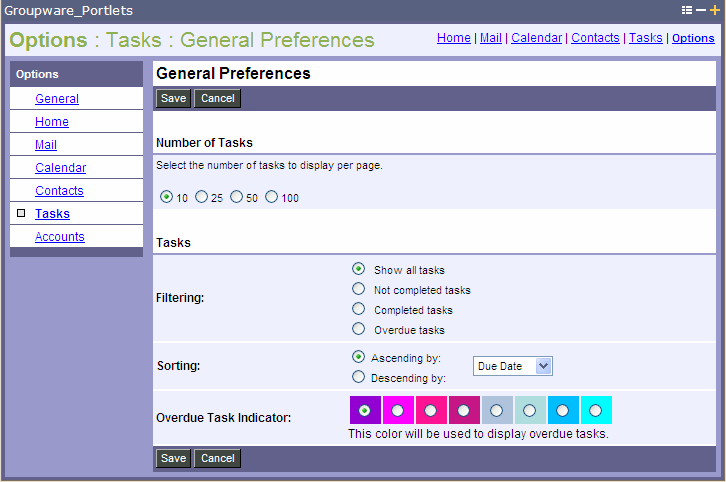Choose Completed tasks filter
Image resolution: width=726 pixels, height=482 pixels.
358,309
